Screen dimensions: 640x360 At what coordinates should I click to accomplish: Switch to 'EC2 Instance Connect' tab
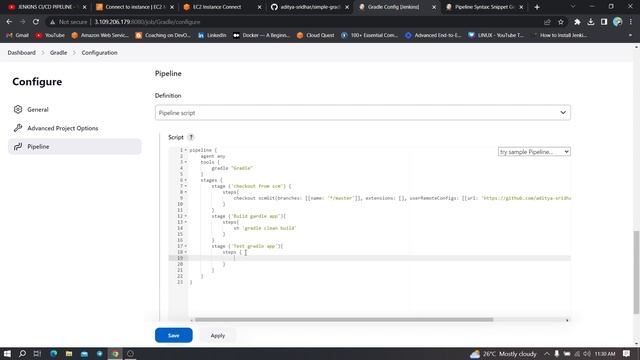pos(221,7)
